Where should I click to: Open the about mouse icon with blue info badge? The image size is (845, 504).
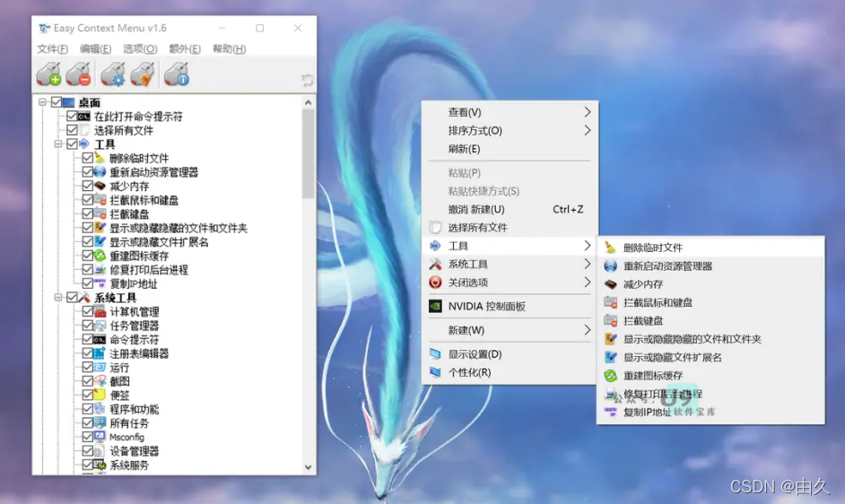coord(177,74)
